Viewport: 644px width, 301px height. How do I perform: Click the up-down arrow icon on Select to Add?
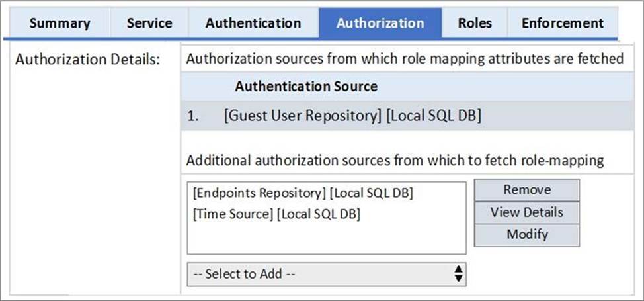pos(457,274)
